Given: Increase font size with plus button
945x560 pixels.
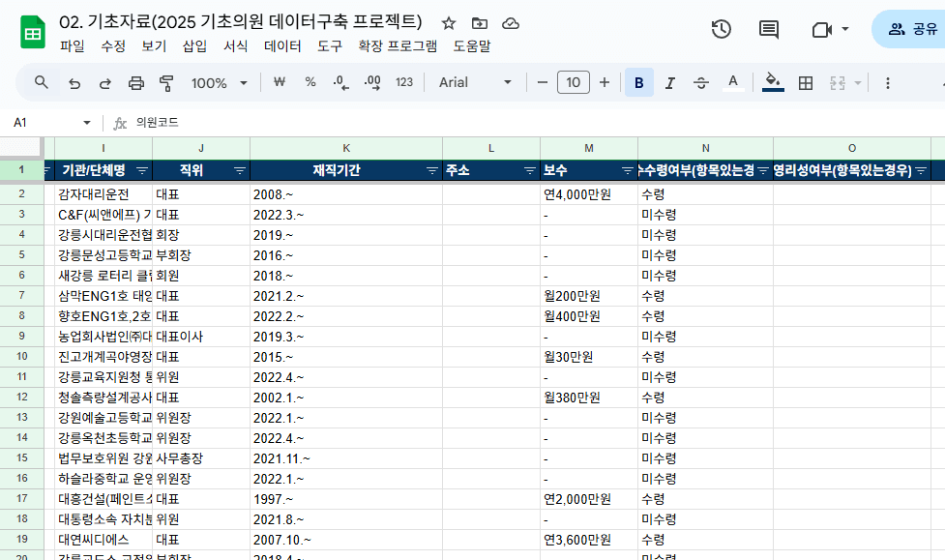Looking at the screenshot, I should tap(605, 83).
